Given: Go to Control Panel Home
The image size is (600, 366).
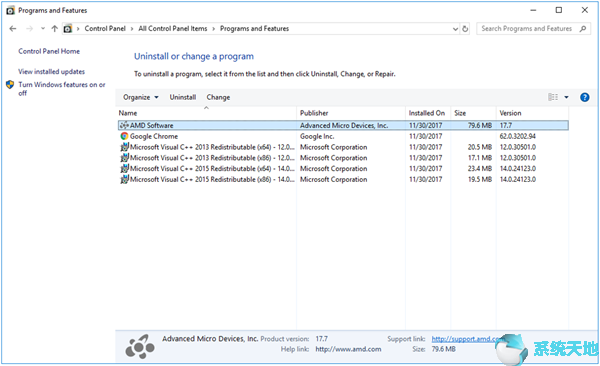Looking at the screenshot, I should coord(49,51).
